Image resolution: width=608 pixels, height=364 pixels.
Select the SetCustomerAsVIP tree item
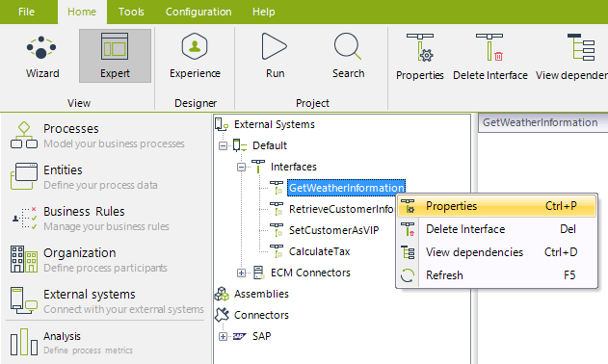point(333,230)
